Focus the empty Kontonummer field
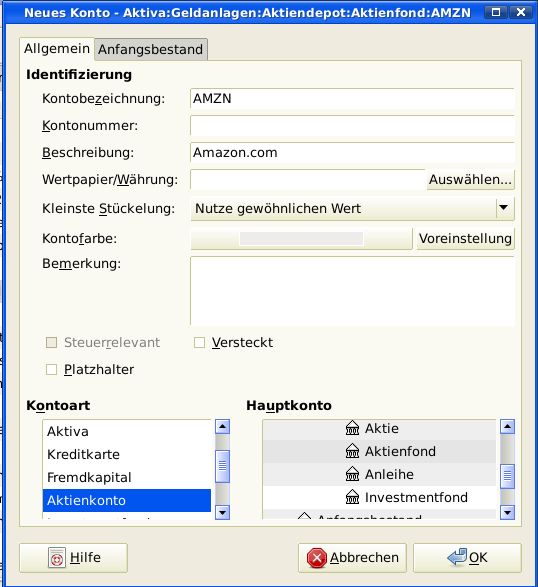 (x=352, y=125)
